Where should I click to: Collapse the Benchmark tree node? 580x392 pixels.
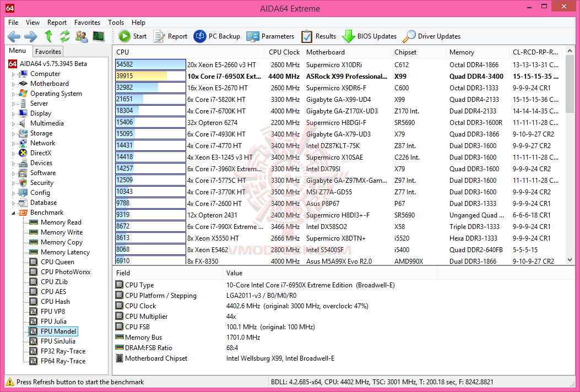tap(14, 213)
